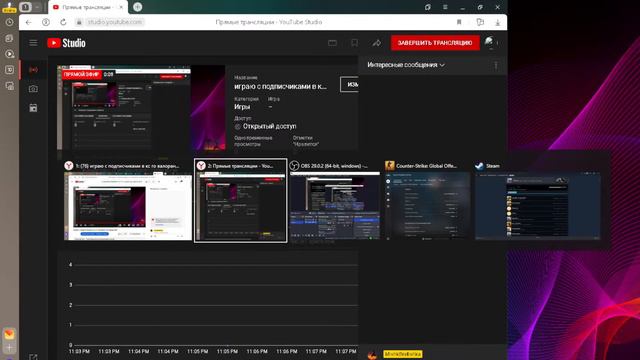
Task: Switch to the OBS 29.0.2 window thumbnail
Action: [334, 200]
